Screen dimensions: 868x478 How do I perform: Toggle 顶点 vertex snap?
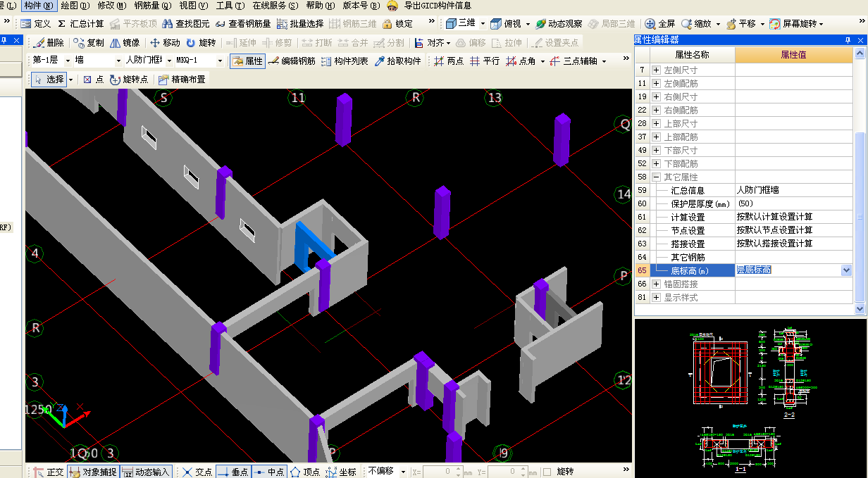304,472
